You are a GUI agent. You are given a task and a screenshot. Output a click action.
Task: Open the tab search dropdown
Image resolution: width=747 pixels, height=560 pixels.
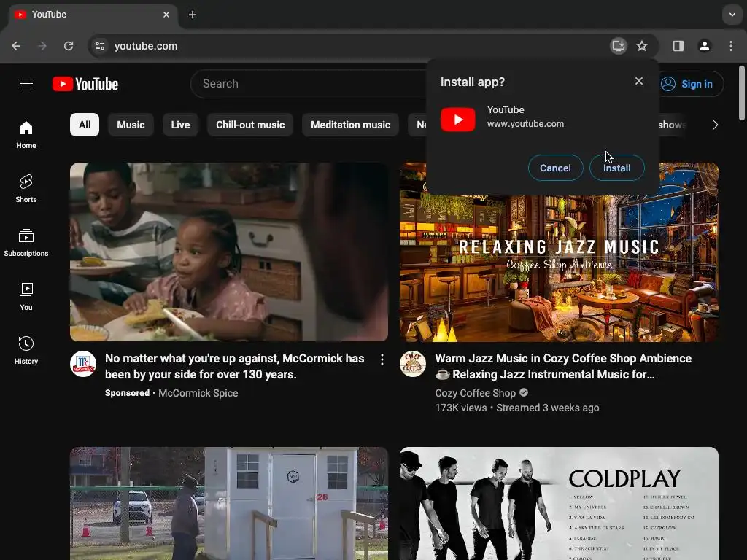tap(732, 15)
